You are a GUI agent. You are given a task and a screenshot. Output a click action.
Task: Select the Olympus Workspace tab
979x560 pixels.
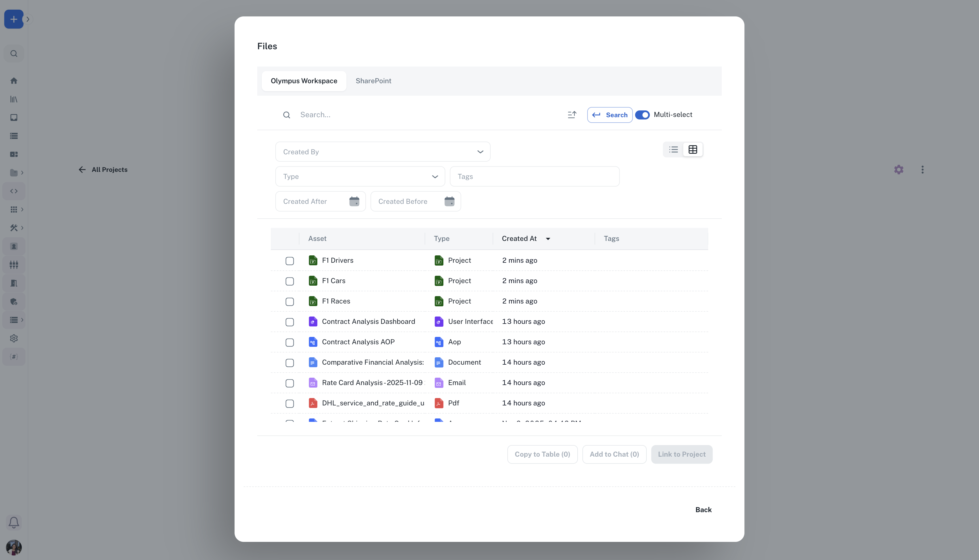click(304, 81)
